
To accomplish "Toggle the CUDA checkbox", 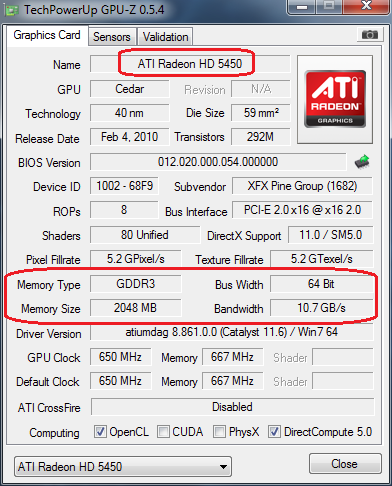I will tap(163, 431).
